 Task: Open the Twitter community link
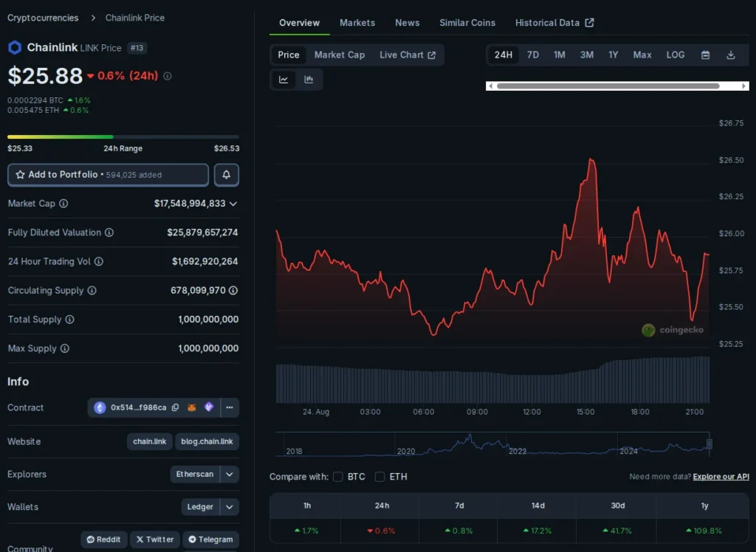pos(155,539)
